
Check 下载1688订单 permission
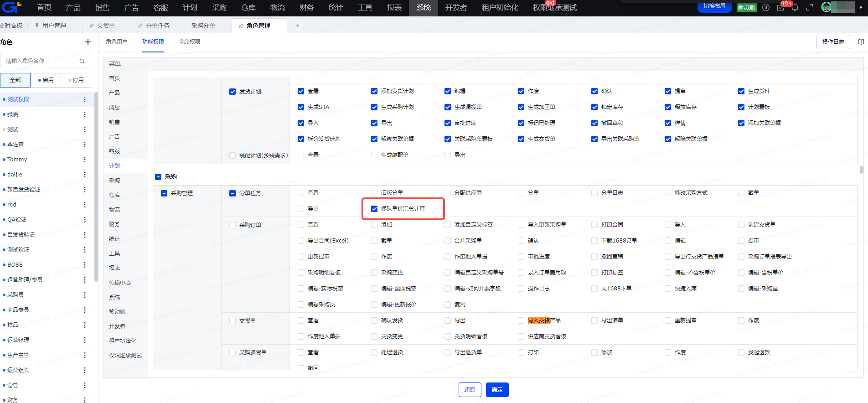click(x=594, y=241)
